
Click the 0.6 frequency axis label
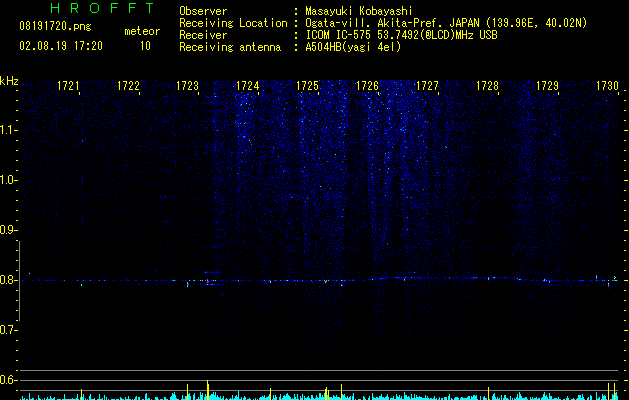pyautogui.click(x=8, y=380)
